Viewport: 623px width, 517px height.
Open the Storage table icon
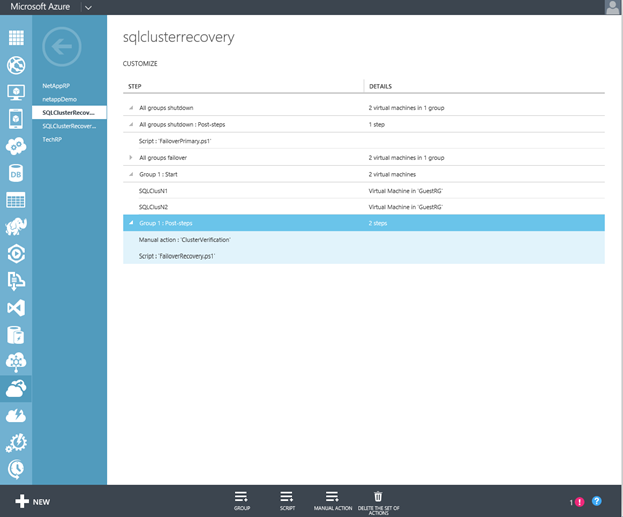click(x=16, y=200)
